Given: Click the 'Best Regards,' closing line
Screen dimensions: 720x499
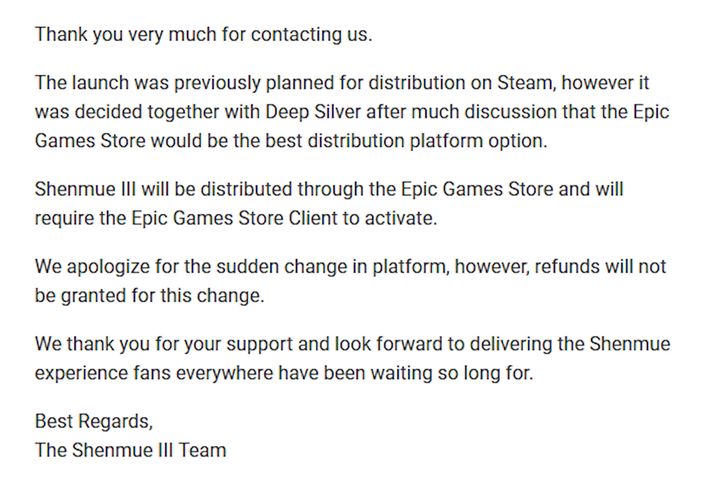Looking at the screenshot, I should tap(94, 422).
